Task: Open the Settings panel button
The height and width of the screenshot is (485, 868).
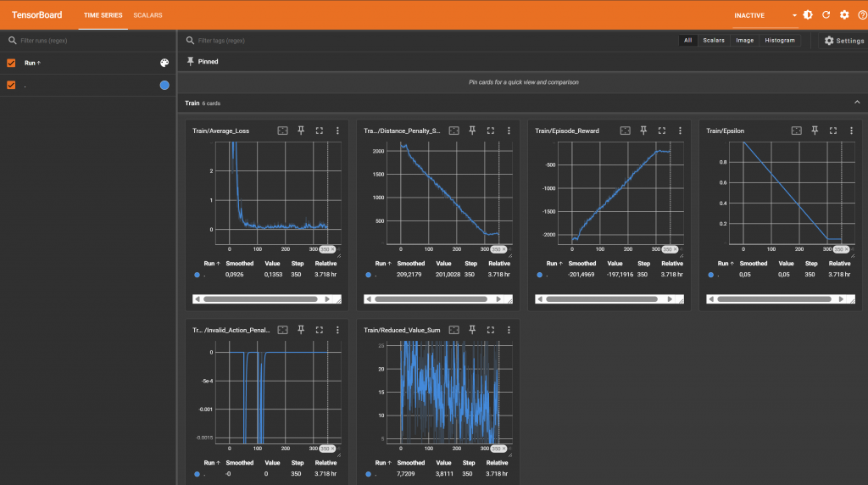Action: coord(843,41)
